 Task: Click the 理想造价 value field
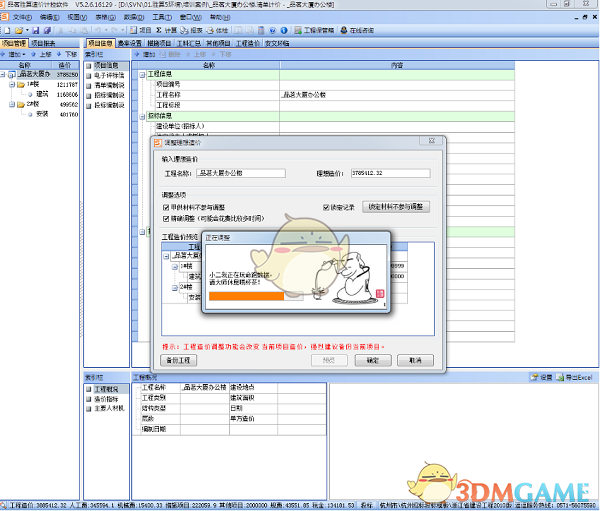(x=391, y=173)
